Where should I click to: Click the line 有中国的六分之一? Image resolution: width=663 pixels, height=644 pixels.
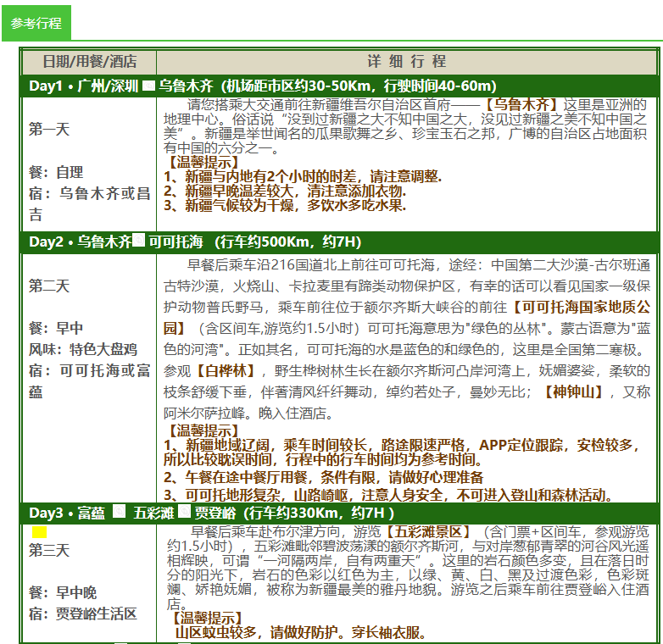click(x=221, y=148)
